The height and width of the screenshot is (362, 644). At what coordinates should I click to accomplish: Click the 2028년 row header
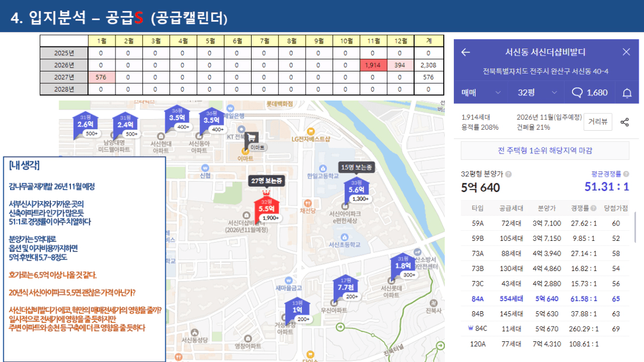(x=64, y=89)
